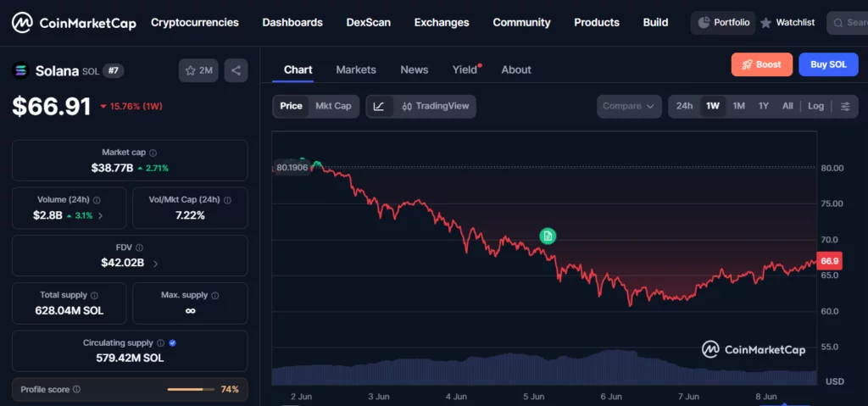Click the info icon next to FDV

140,247
